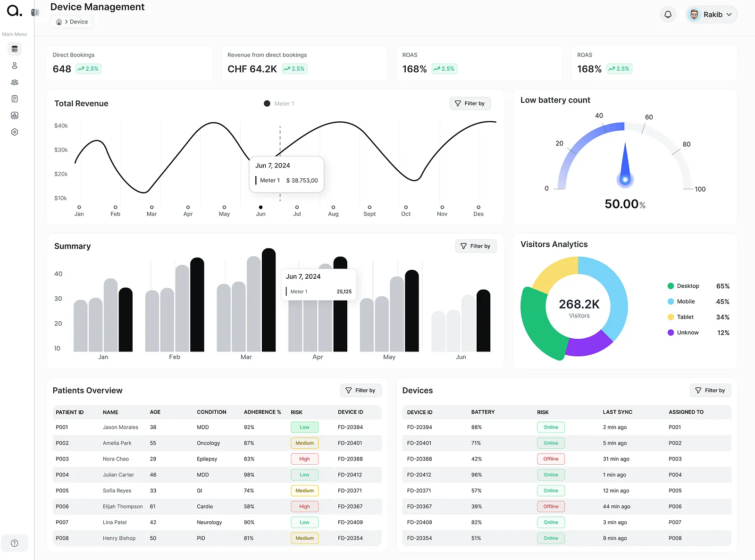755x560 pixels.
Task: Toggle the Tablet legend yellow dot
Action: [671, 317]
